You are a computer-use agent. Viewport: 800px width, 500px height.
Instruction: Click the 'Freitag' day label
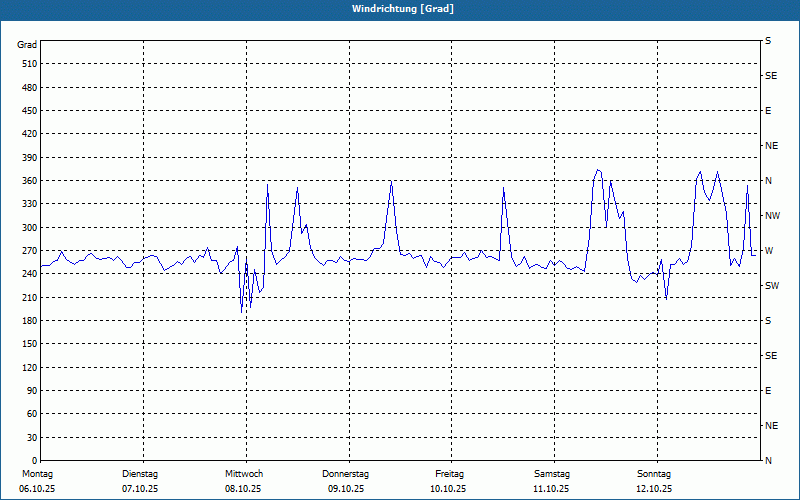pos(449,474)
